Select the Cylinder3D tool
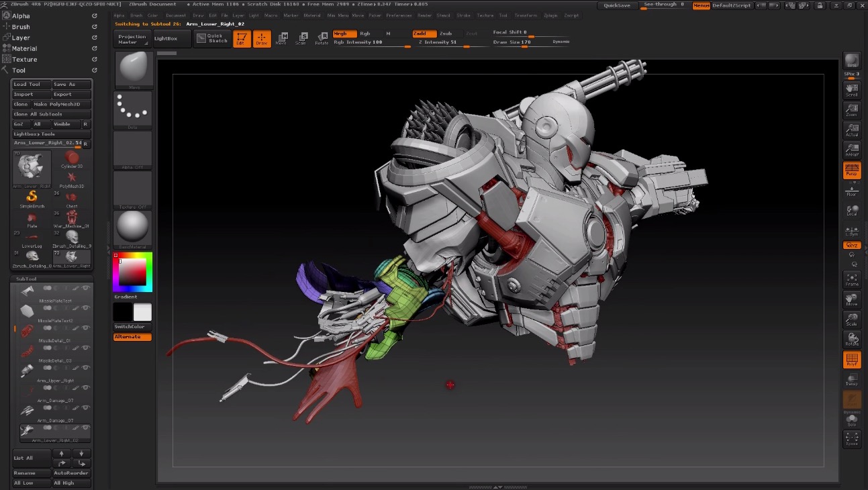Image resolution: width=868 pixels, height=490 pixels. click(x=72, y=159)
